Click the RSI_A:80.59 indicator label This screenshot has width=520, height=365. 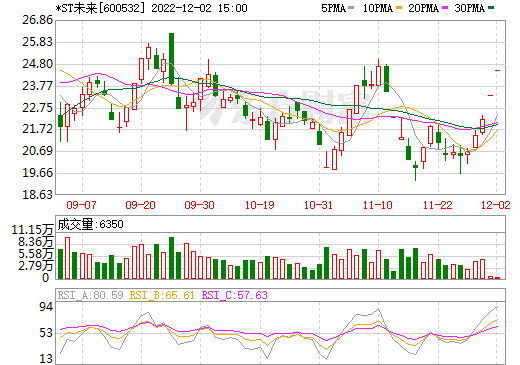click(x=91, y=295)
